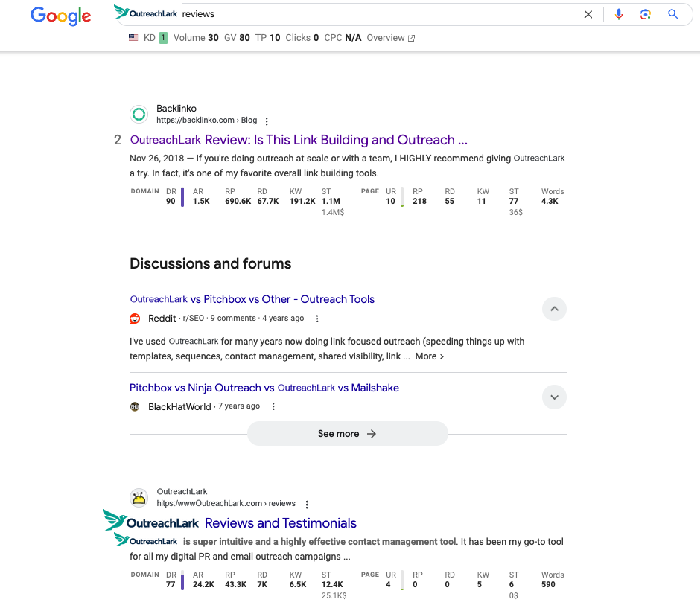700x611 pixels.
Task: Click the BlackHatWorld favicon
Action: coord(135,406)
